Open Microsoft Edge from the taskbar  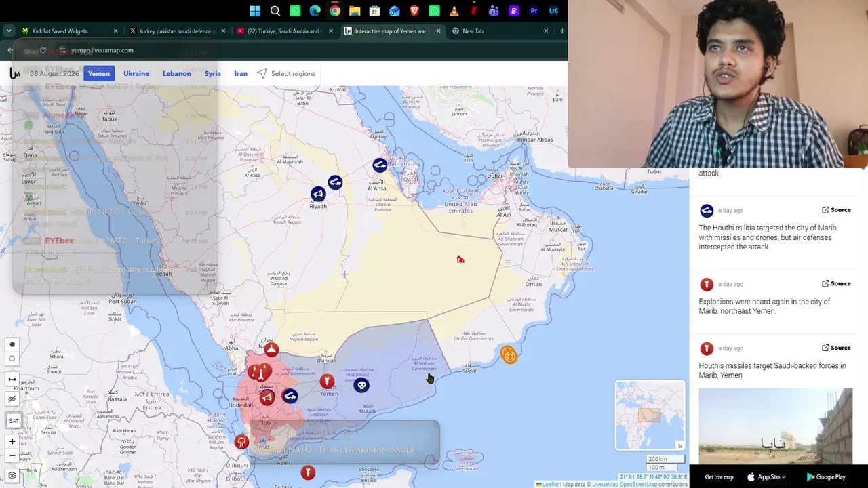tap(315, 11)
